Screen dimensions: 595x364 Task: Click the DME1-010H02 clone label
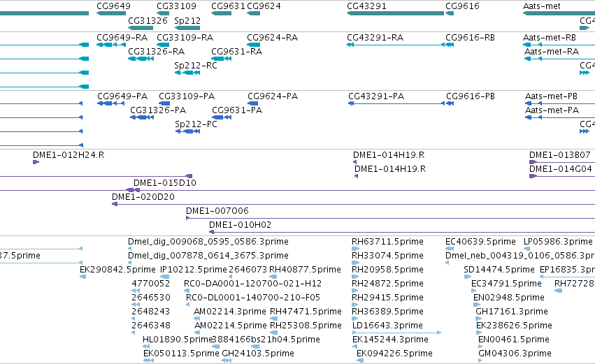pos(241,225)
